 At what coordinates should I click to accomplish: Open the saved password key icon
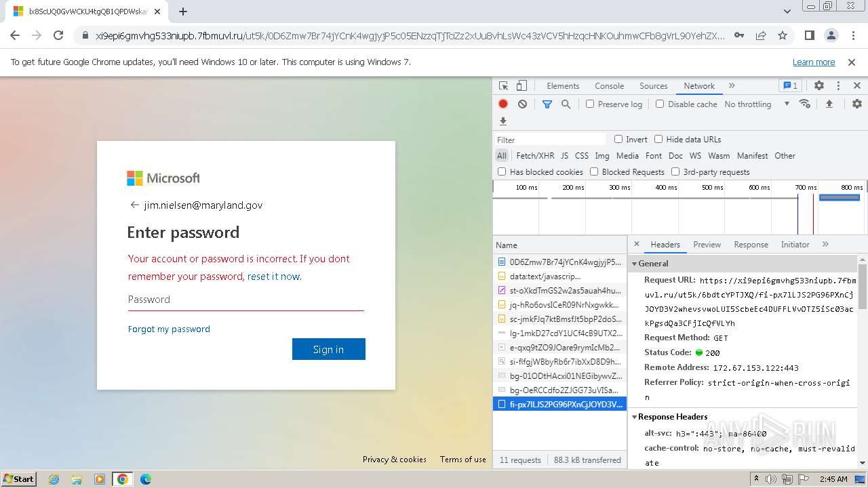point(739,35)
